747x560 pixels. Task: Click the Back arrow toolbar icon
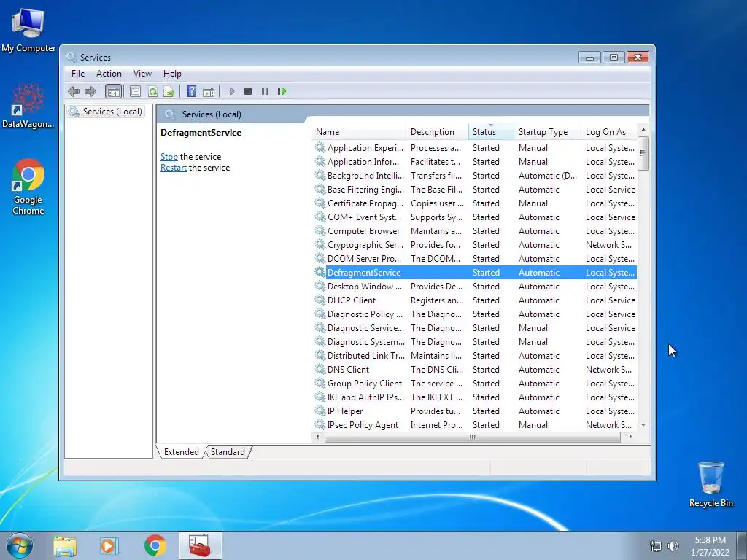click(74, 91)
